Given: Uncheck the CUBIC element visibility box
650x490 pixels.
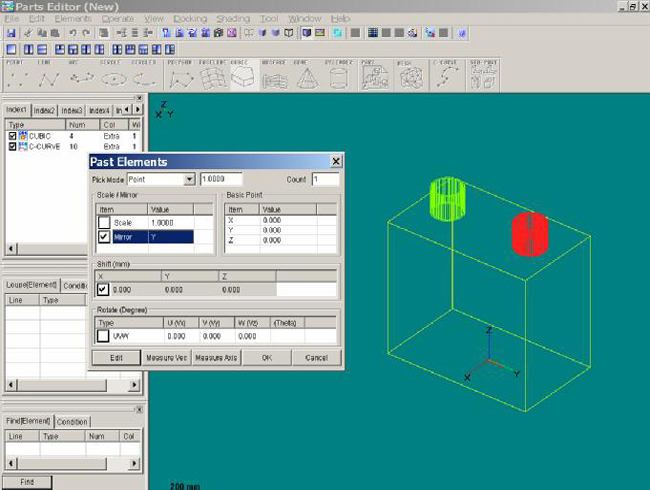Looking at the screenshot, I should (12, 136).
